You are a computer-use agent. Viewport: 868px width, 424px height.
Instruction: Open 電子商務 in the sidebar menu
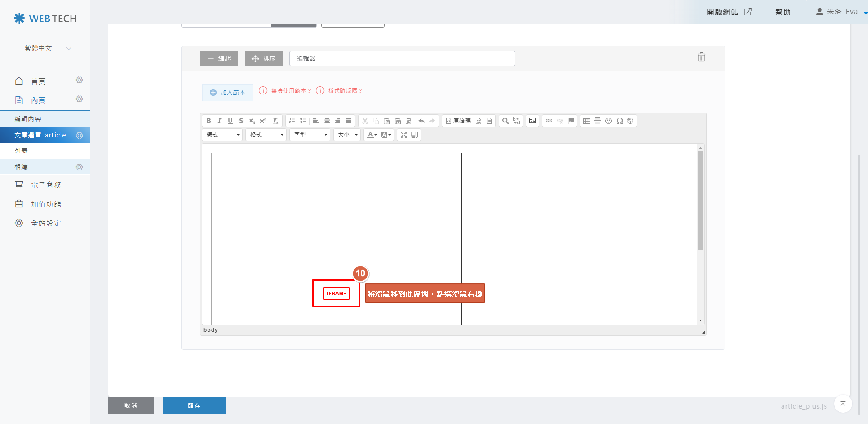tap(46, 185)
